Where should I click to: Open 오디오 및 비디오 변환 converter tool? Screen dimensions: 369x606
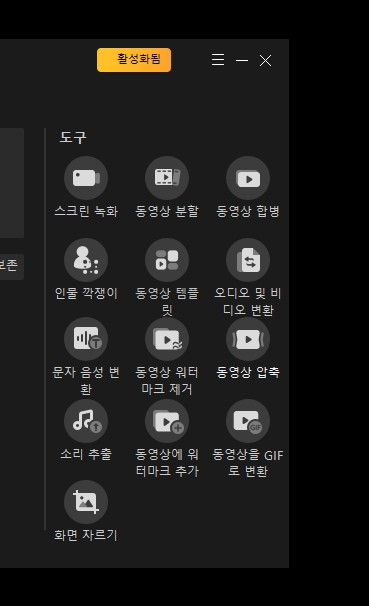248,260
